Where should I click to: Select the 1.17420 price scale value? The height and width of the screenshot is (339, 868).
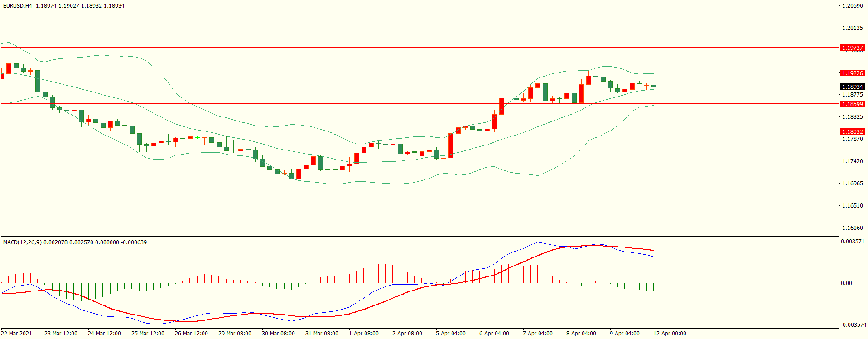[x=852, y=161]
